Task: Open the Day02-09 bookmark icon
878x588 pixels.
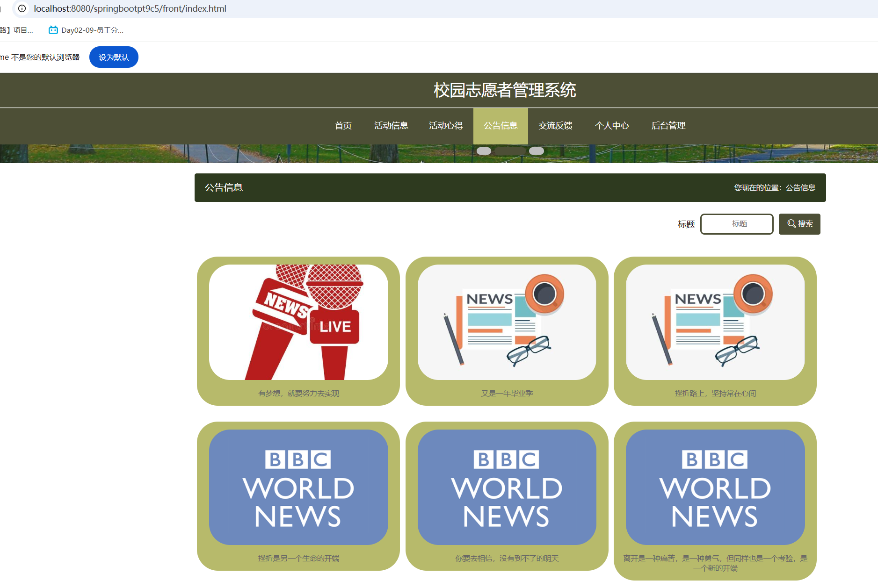Action: pyautogui.click(x=53, y=30)
